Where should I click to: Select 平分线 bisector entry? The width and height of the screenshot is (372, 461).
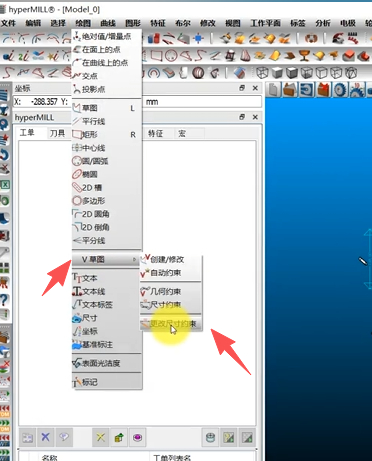click(x=107, y=240)
